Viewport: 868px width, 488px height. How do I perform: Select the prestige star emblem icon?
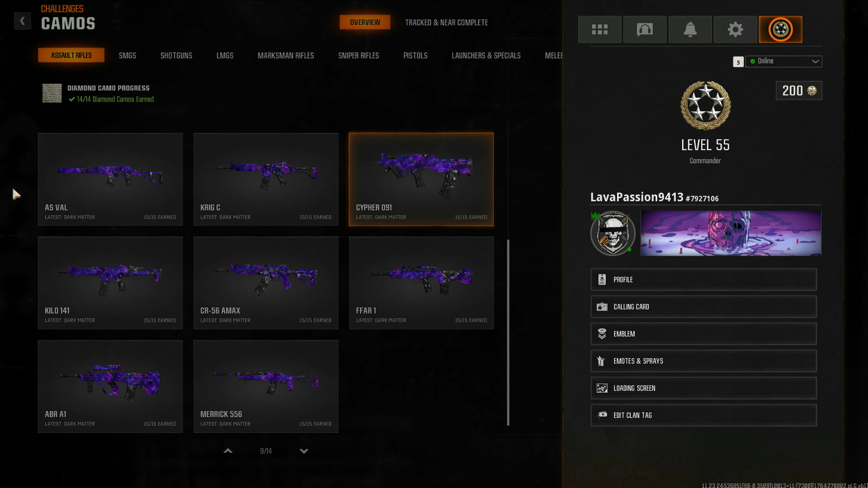[x=781, y=29]
